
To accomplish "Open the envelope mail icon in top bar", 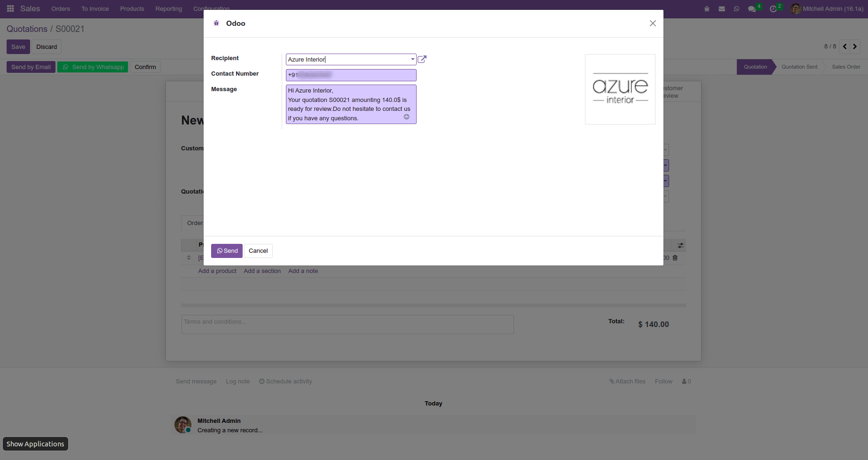I will 722,9.
